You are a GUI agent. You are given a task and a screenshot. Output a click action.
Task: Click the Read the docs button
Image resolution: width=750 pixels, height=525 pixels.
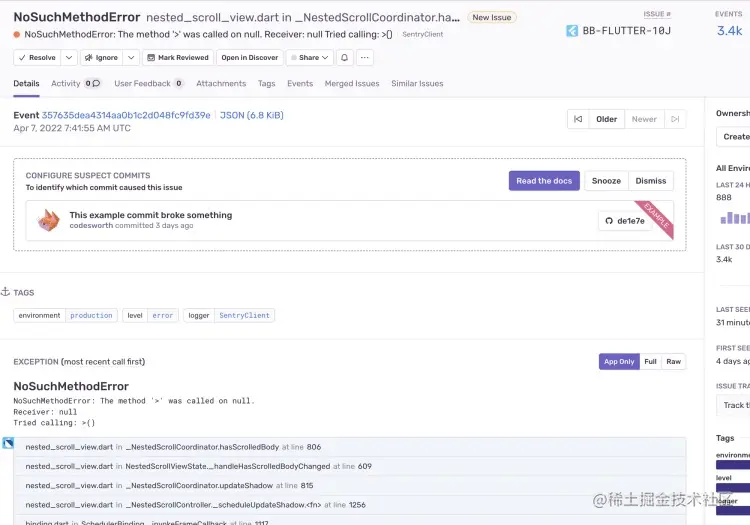544,181
